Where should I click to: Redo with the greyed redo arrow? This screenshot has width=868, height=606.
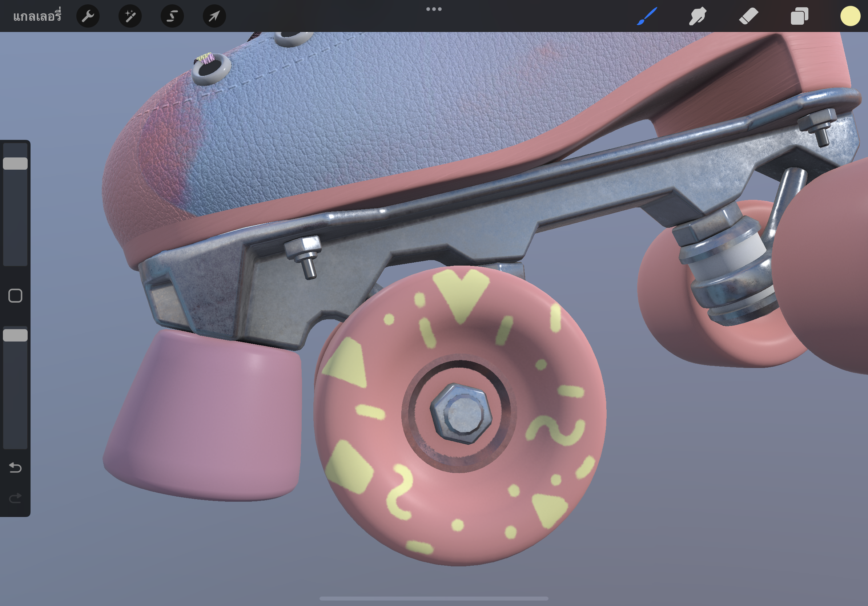point(15,498)
